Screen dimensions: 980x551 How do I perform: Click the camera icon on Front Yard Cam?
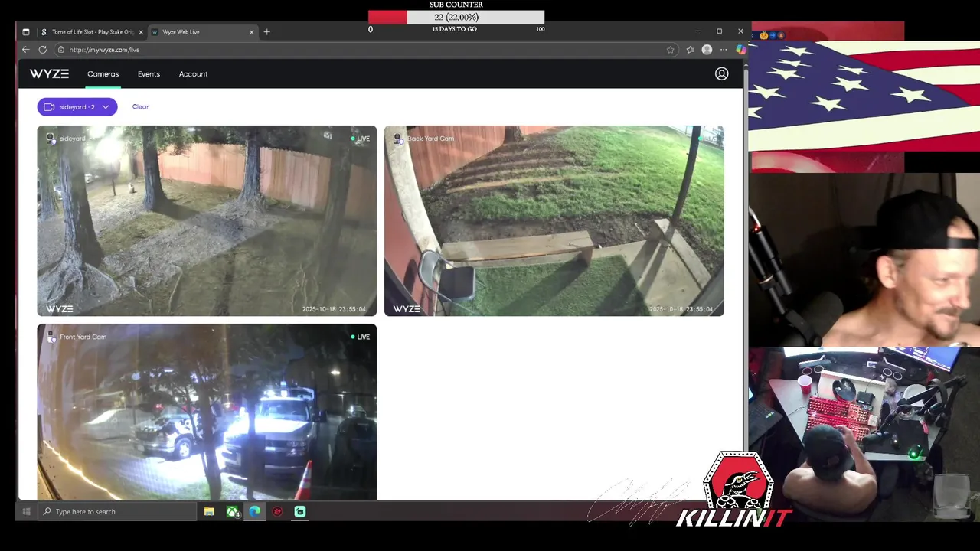click(x=51, y=337)
